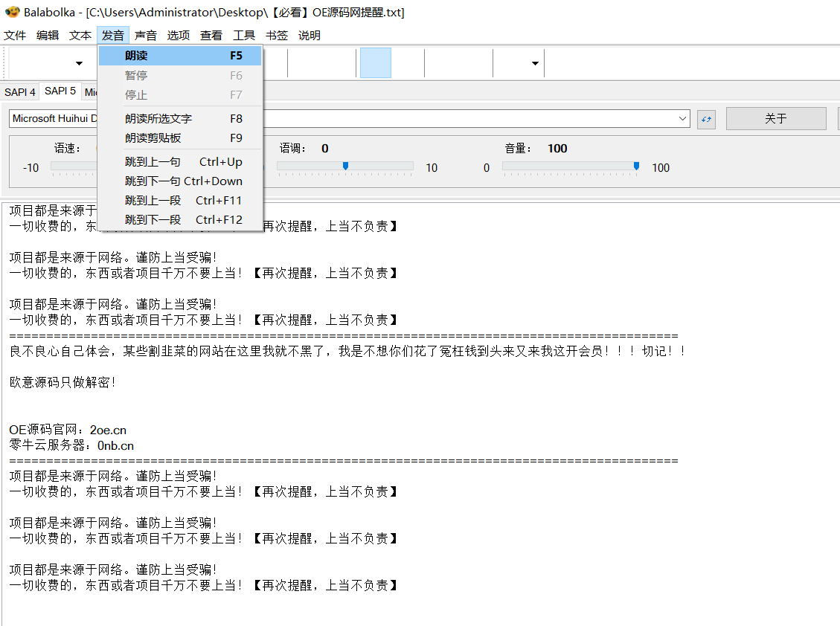This screenshot has height=626, width=840.
Task: Click the 语调: label
Action: click(x=292, y=149)
